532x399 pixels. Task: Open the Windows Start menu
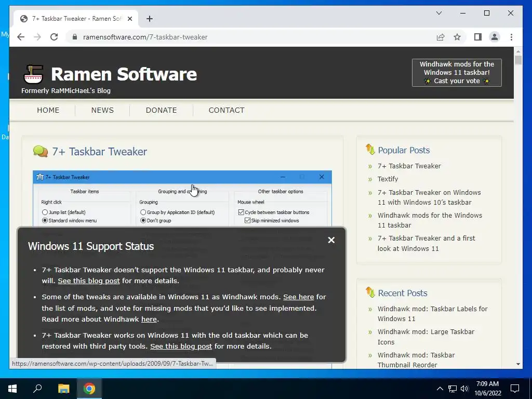[12, 389]
